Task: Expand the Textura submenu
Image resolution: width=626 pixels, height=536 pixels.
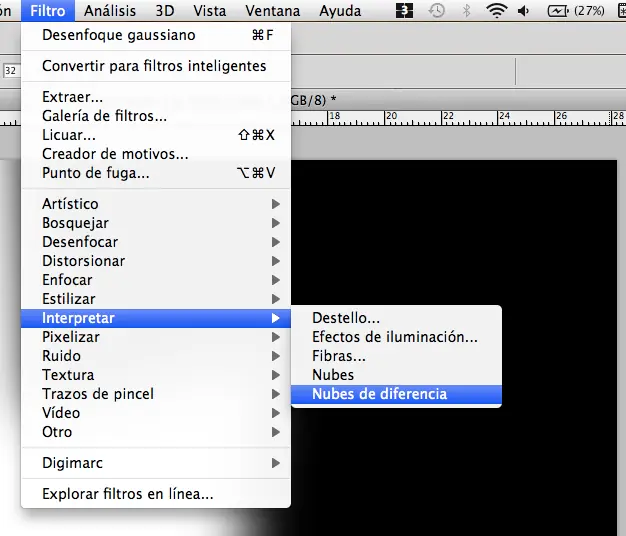Action: pos(156,375)
